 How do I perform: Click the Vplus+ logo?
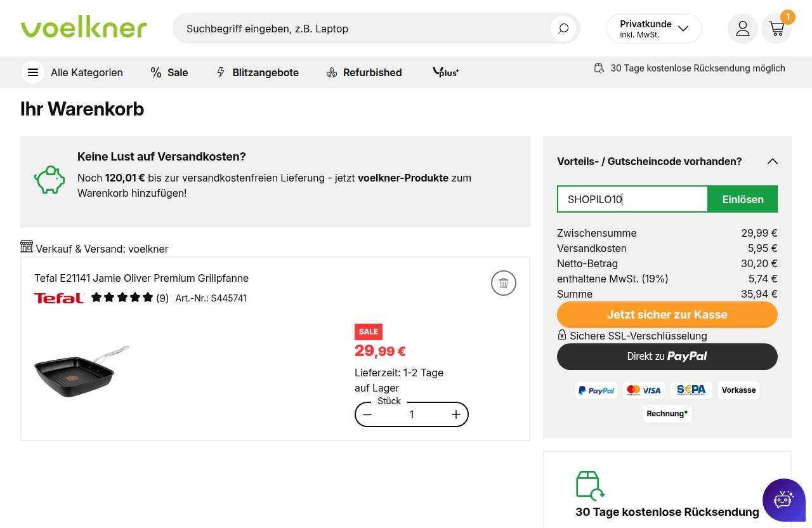[x=445, y=72]
